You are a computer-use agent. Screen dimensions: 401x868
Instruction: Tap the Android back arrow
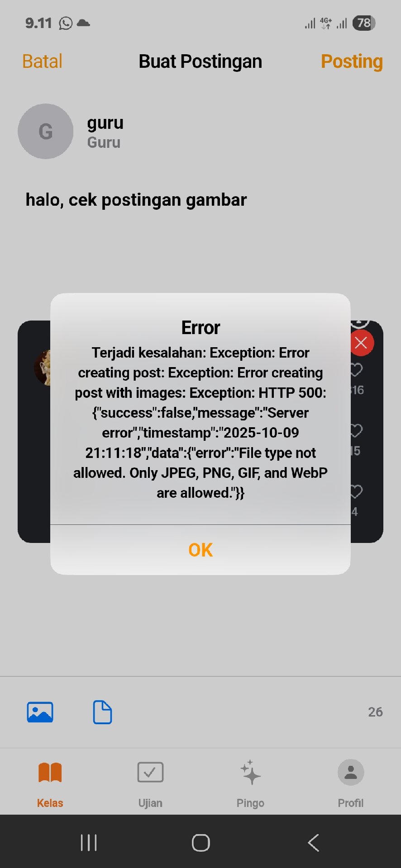pos(313,843)
